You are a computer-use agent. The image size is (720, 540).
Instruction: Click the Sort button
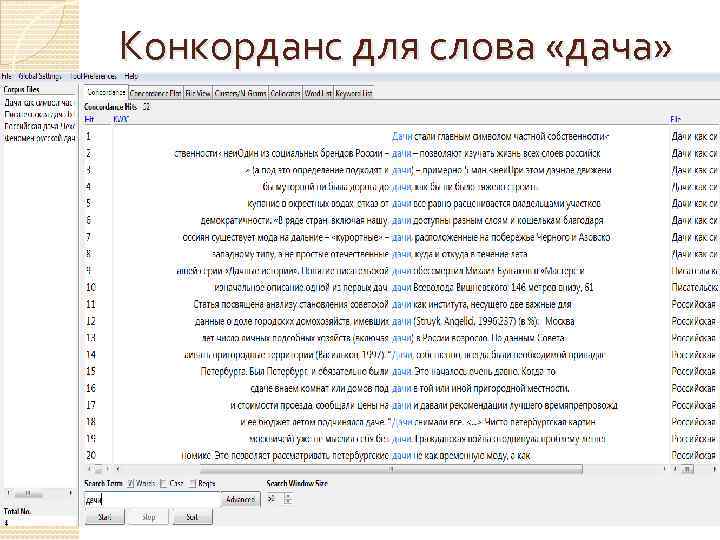[x=192, y=517]
